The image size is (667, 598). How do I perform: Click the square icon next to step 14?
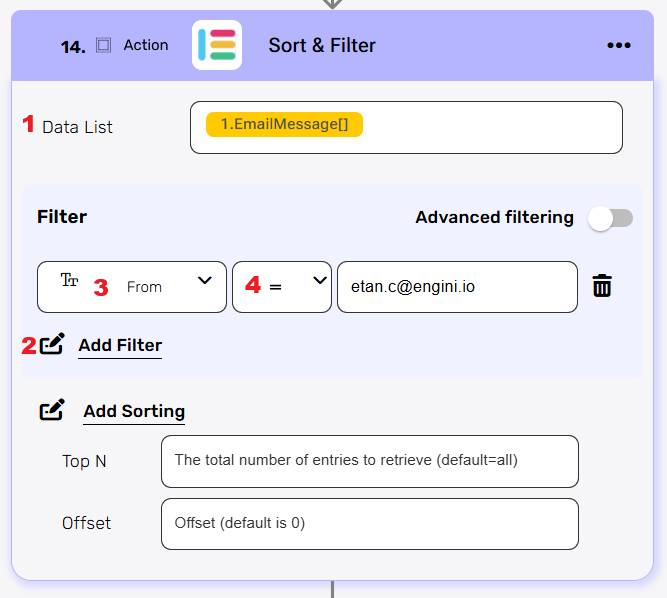pos(103,45)
